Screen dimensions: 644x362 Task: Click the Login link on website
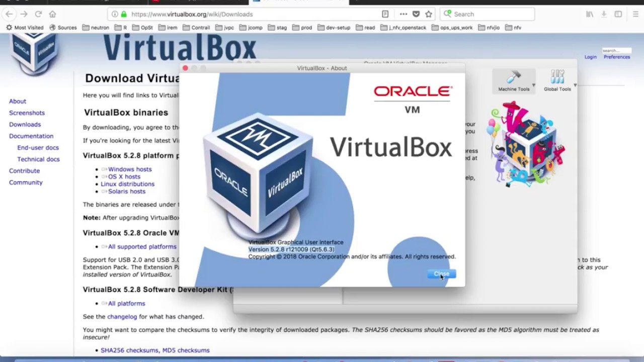click(590, 57)
